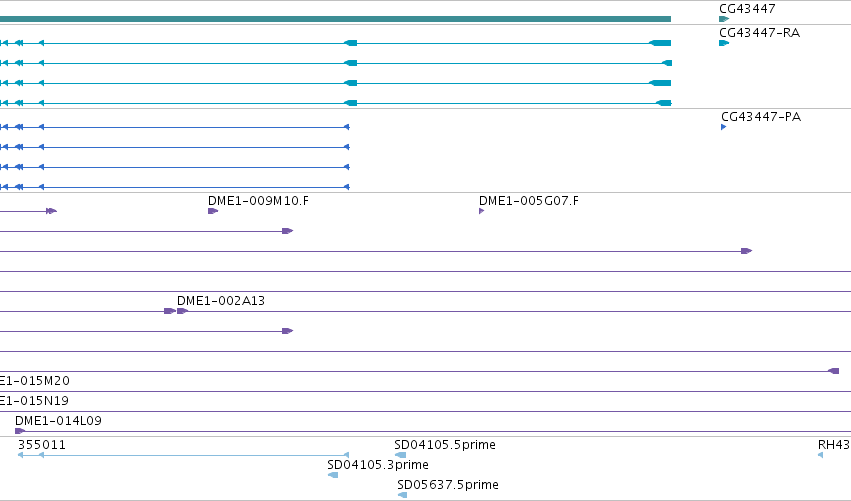Select the second transcript's rightmost exon
This screenshot has width=851, height=501.
point(667,63)
